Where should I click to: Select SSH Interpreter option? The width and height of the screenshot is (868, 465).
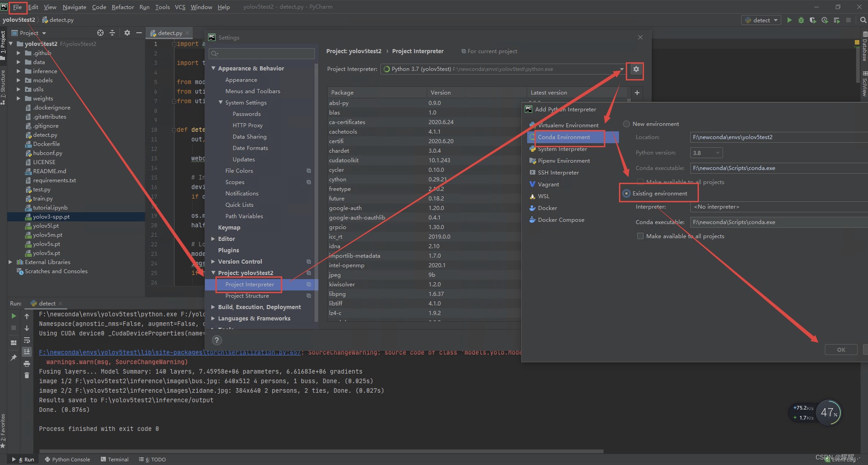(x=558, y=173)
